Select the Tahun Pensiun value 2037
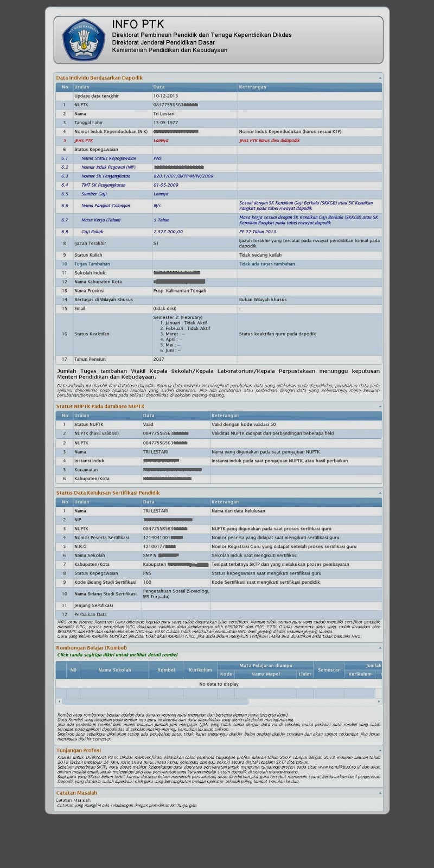Image resolution: width=434 pixels, height=868 pixels. click(x=158, y=359)
